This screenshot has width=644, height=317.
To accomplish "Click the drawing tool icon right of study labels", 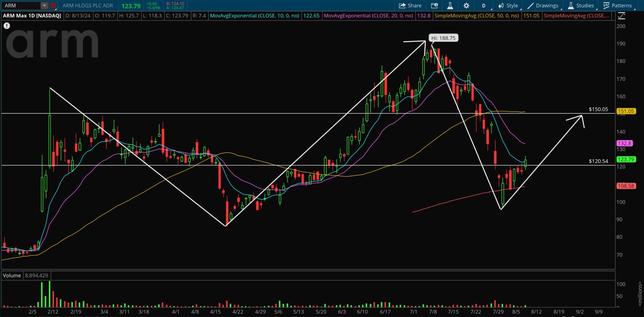I will click(x=621, y=16).
